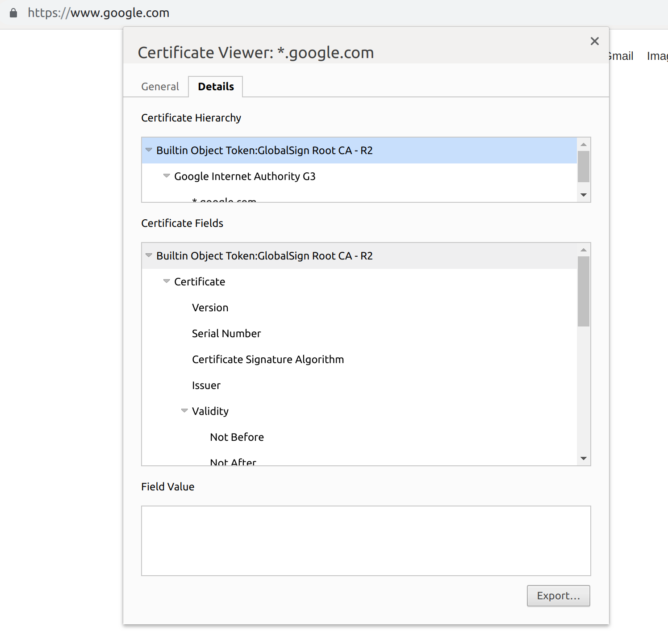Click inside the Field Value text box
The image size is (668, 644).
click(366, 541)
